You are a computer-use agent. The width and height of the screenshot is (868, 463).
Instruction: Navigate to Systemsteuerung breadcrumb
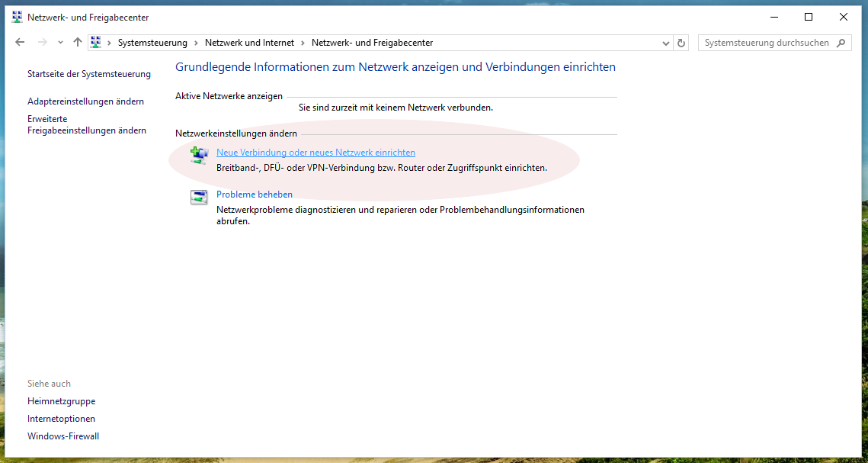pos(152,43)
